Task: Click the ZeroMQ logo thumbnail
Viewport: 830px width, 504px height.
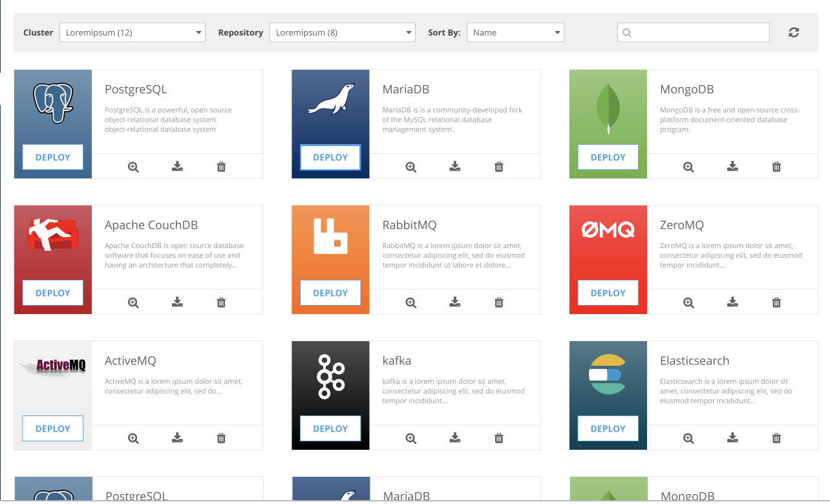Action: (608, 229)
